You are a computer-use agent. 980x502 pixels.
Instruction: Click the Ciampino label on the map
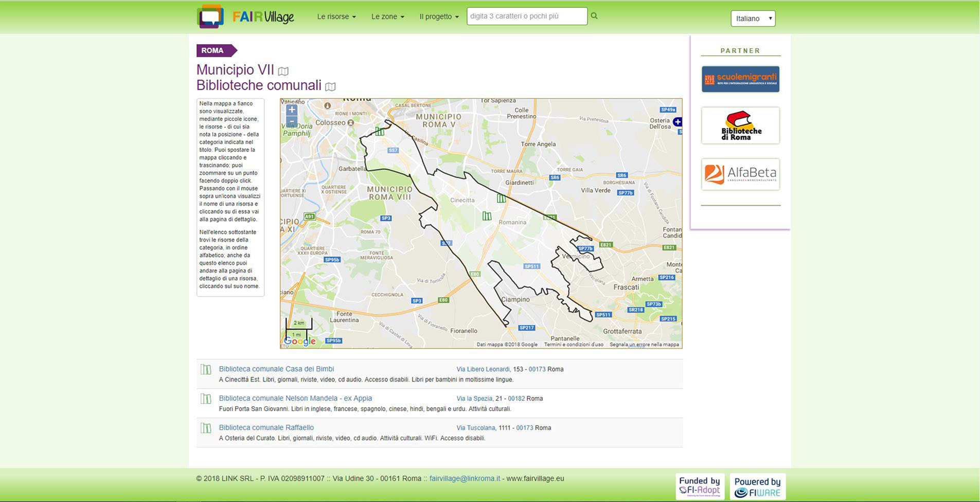click(515, 299)
